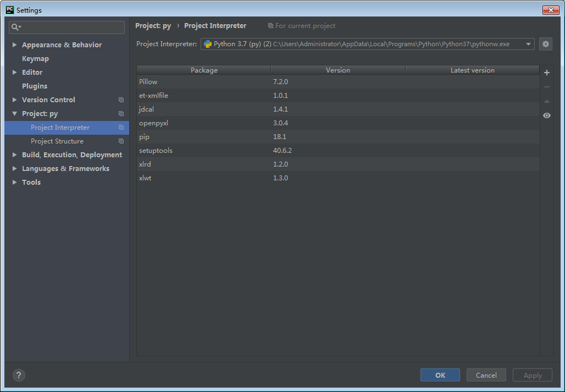Viewport: 565px width, 392px height.
Task: Close the Settings dialog window
Action: (551, 10)
